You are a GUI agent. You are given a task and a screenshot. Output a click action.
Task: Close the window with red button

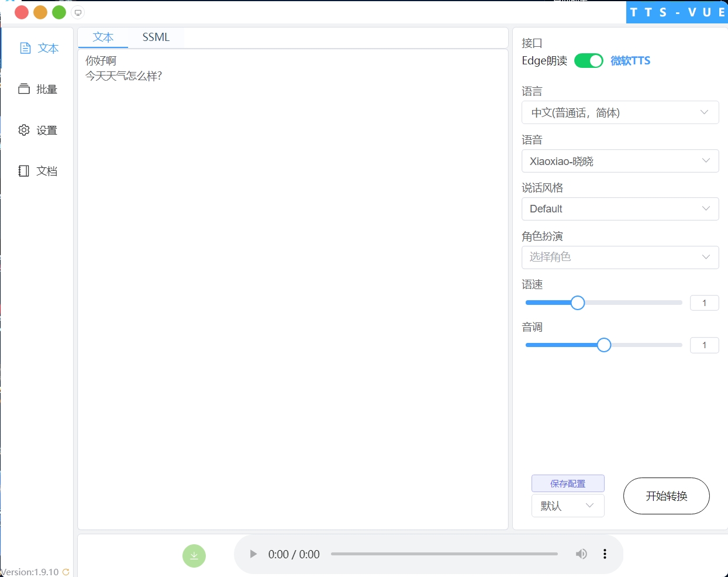click(22, 12)
